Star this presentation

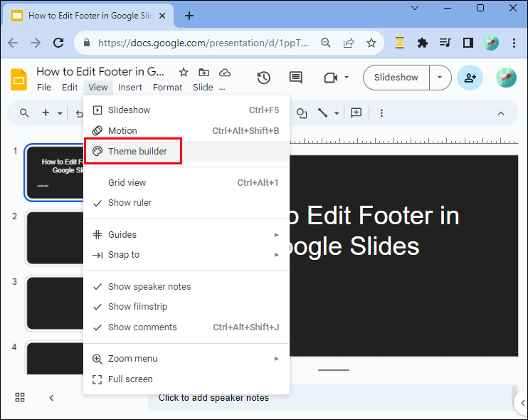coord(184,72)
